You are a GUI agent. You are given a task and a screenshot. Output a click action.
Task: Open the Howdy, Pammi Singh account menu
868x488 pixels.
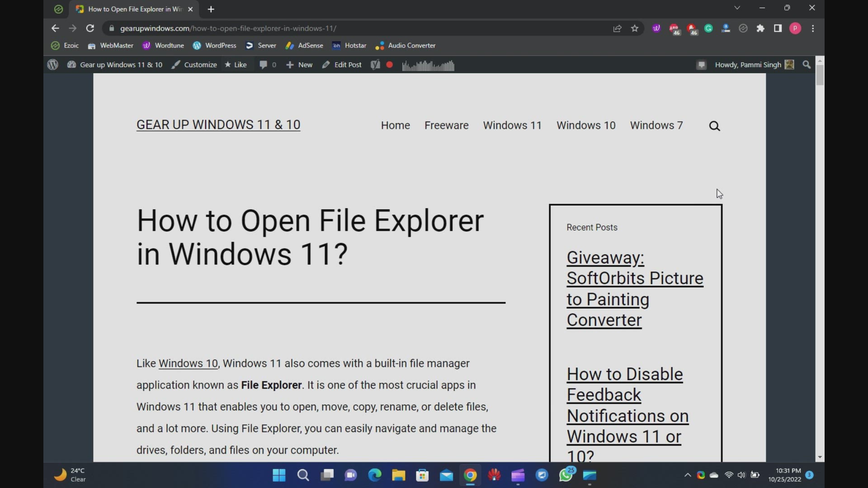pyautogui.click(x=754, y=65)
